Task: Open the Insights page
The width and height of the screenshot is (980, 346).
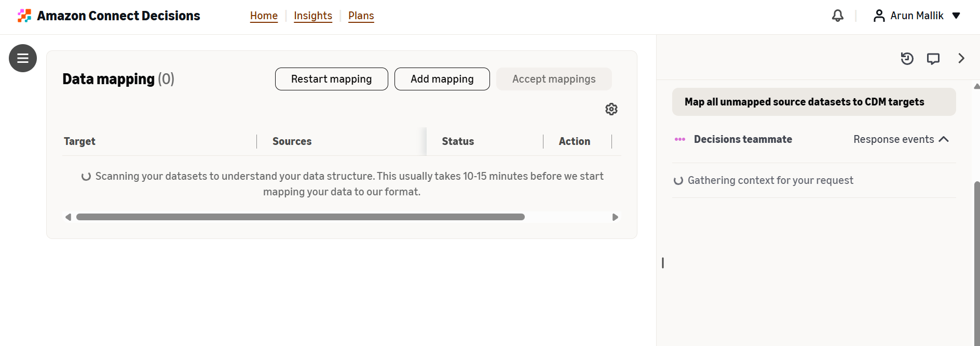Action: [313, 16]
